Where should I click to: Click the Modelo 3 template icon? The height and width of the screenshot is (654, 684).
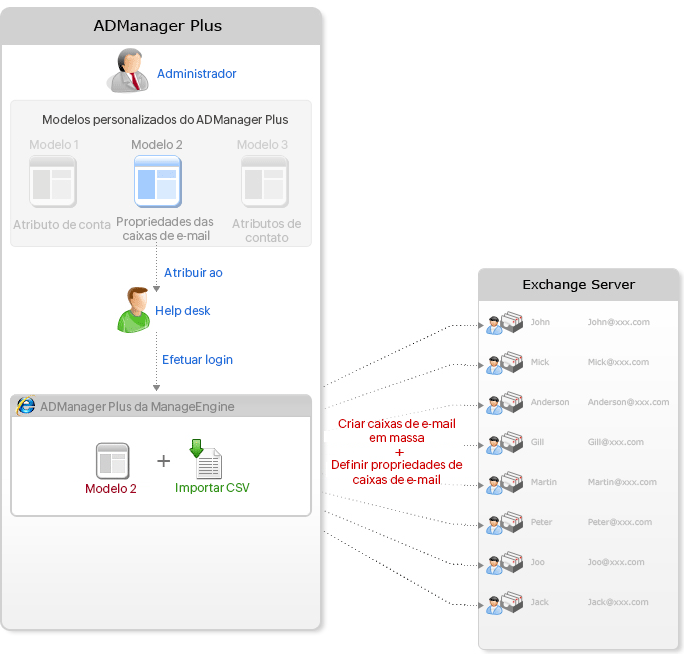[x=265, y=181]
